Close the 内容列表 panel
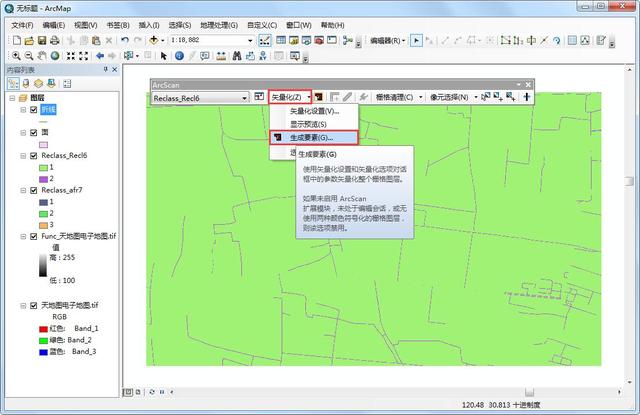Screen dimensions: 640x415 tap(115, 70)
